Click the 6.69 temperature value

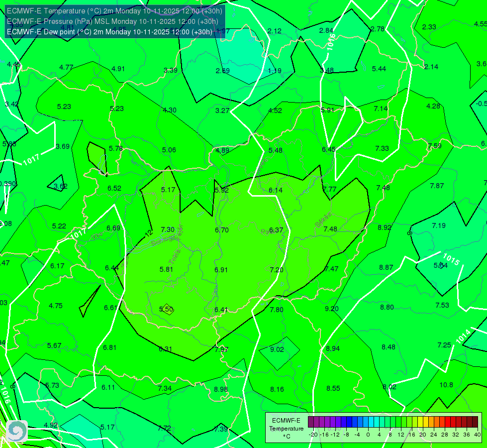[x=113, y=228]
